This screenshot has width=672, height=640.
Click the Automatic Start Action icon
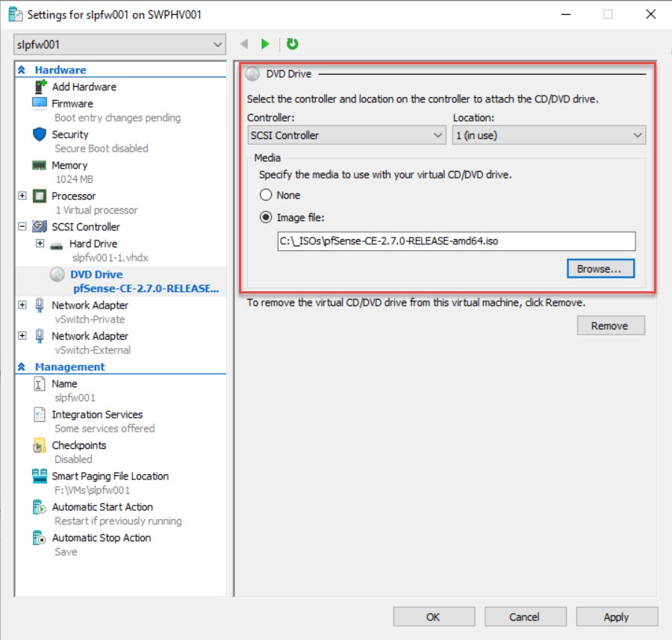[40, 508]
